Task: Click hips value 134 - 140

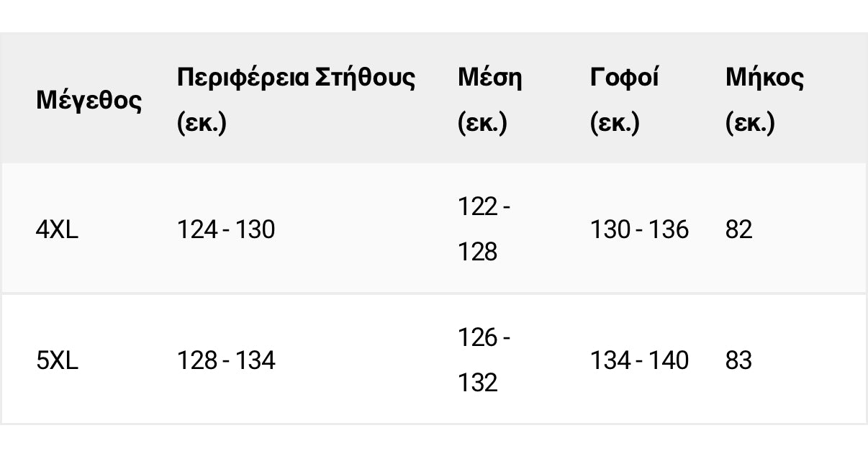Action: click(x=639, y=360)
